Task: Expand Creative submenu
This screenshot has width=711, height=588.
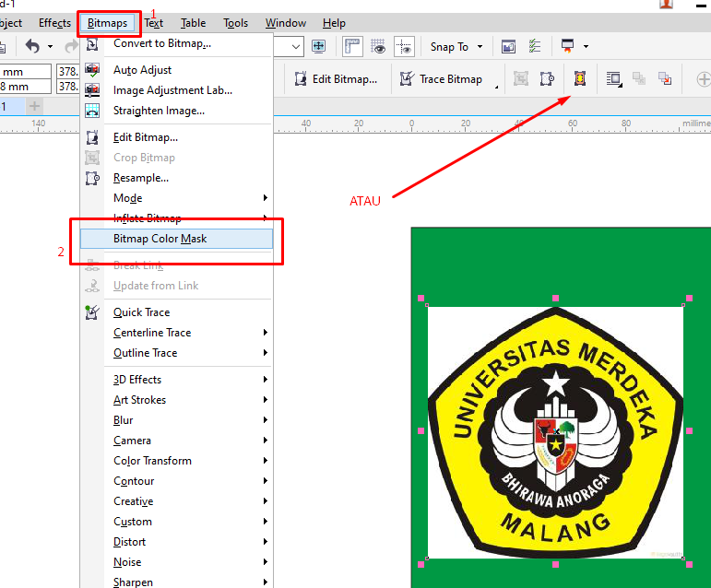Action: point(177,501)
